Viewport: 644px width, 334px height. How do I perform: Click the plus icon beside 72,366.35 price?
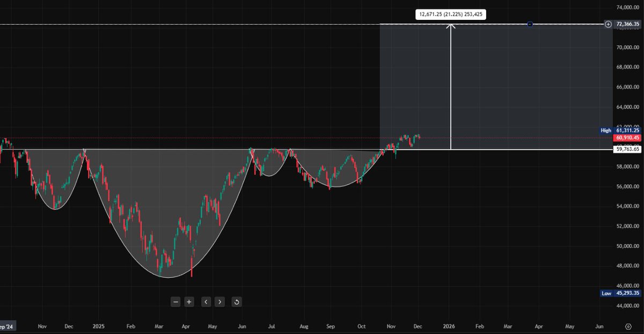[x=608, y=24]
